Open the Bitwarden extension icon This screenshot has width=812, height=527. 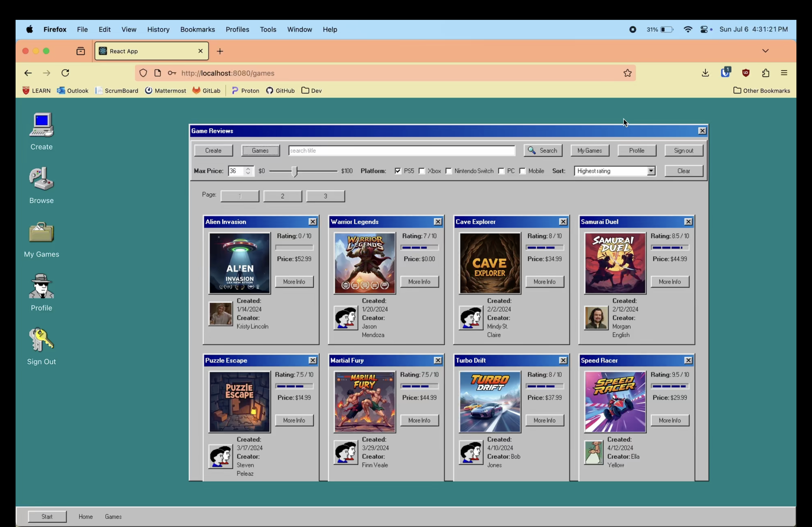[725, 72]
